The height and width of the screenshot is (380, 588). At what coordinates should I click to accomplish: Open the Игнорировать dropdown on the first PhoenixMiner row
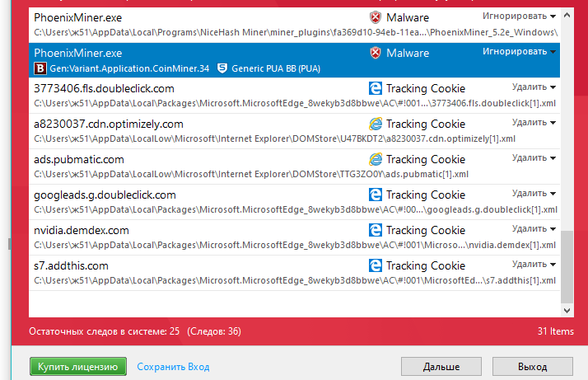click(x=519, y=16)
